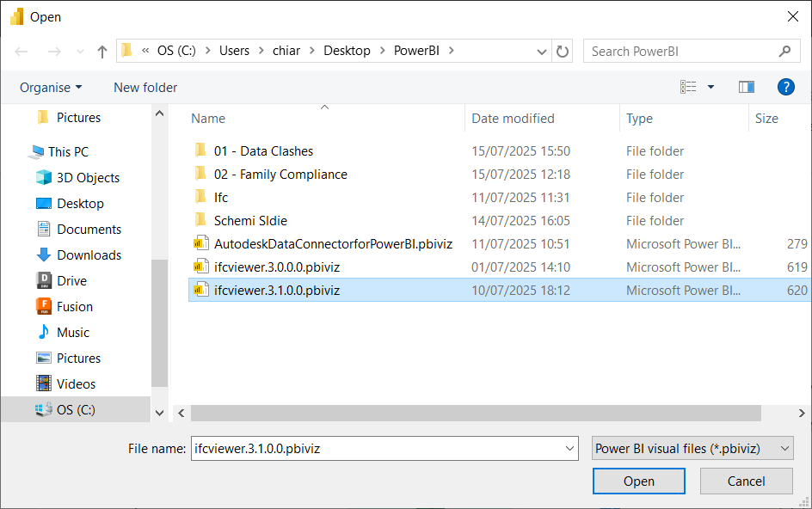Expand the address bar path history dropdown

click(543, 52)
